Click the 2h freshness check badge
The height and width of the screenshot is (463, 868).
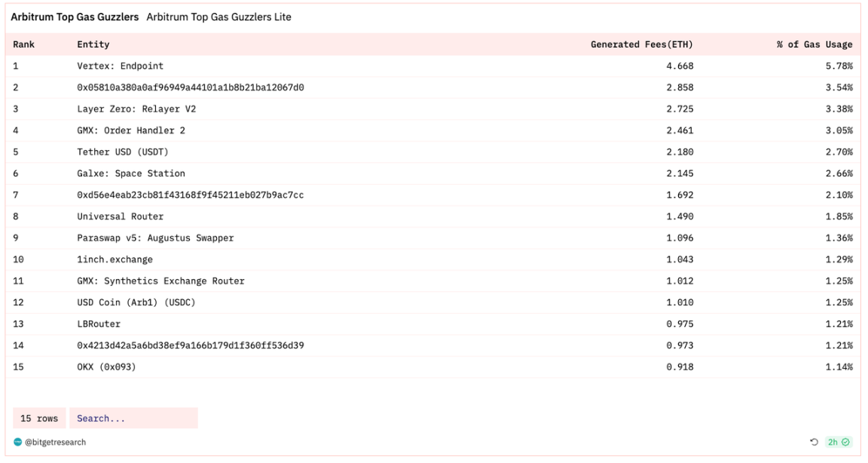pos(838,442)
